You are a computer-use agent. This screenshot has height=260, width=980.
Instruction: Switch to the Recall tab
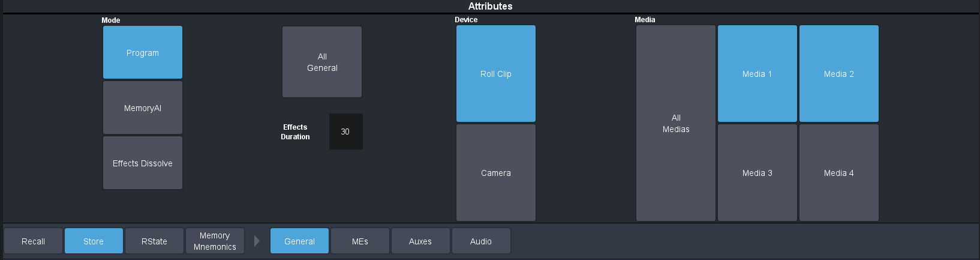coord(33,241)
